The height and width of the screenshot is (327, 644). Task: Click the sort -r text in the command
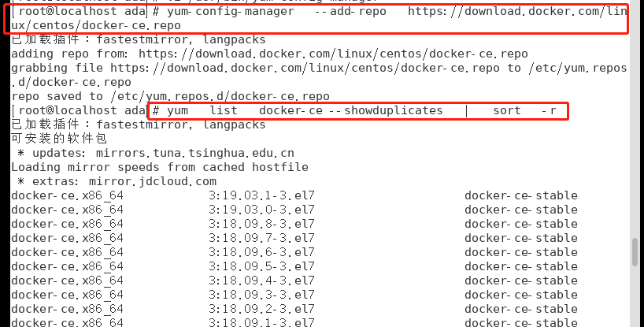pos(525,110)
